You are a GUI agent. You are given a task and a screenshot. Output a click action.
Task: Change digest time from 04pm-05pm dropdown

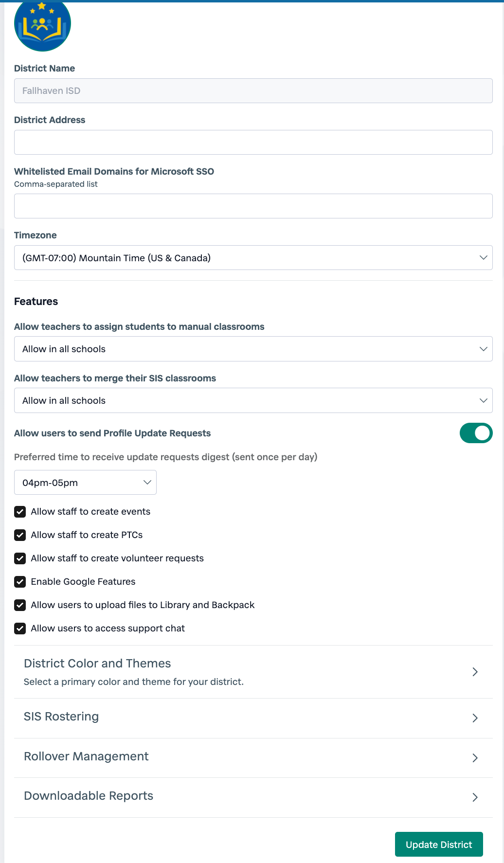pyautogui.click(x=85, y=483)
